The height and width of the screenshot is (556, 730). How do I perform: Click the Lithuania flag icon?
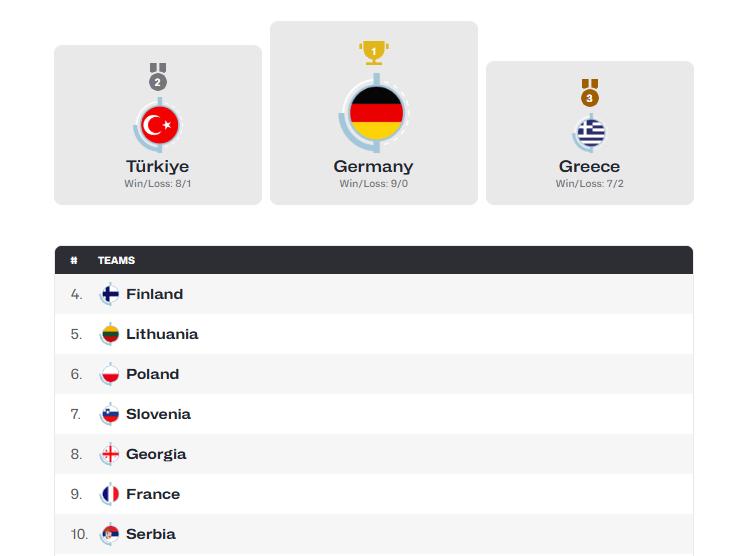pos(110,334)
